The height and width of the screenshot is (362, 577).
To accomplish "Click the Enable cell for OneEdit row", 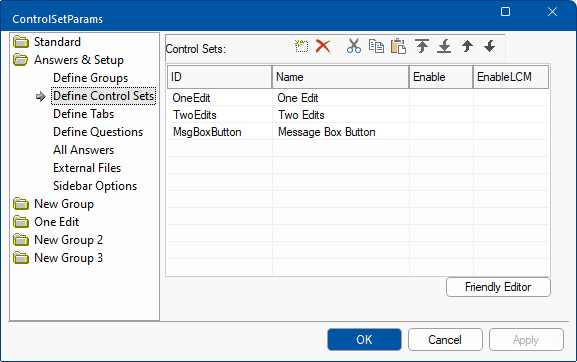I will 441,98.
